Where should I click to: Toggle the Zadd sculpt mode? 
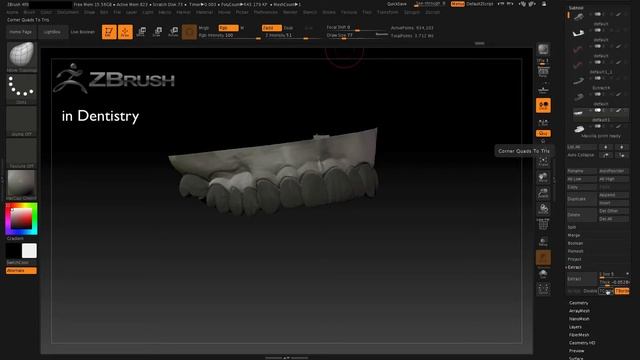(271, 28)
